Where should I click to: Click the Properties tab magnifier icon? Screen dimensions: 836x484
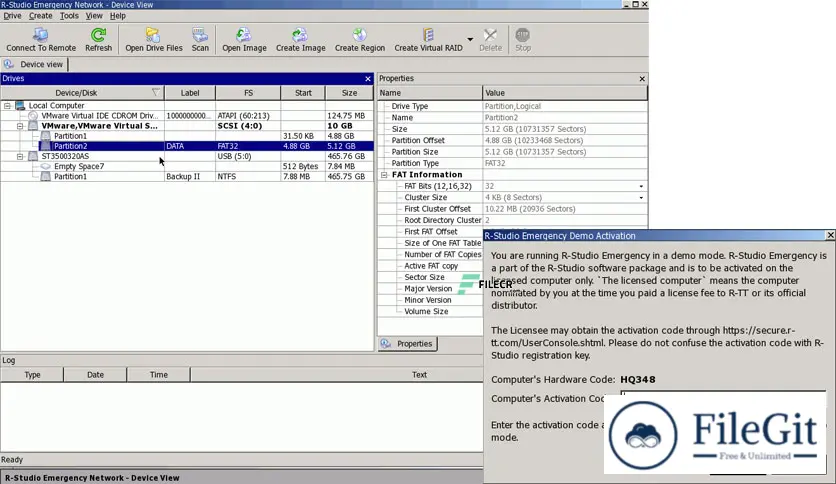coord(385,344)
